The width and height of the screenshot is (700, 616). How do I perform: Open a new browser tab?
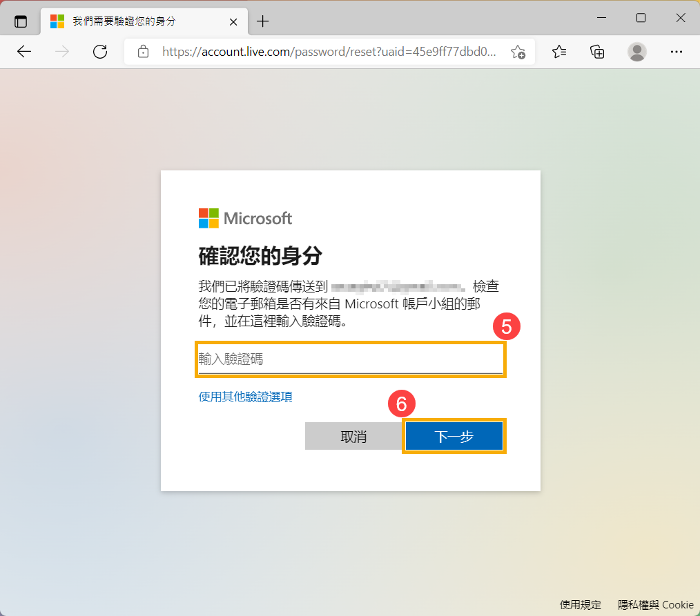(263, 21)
